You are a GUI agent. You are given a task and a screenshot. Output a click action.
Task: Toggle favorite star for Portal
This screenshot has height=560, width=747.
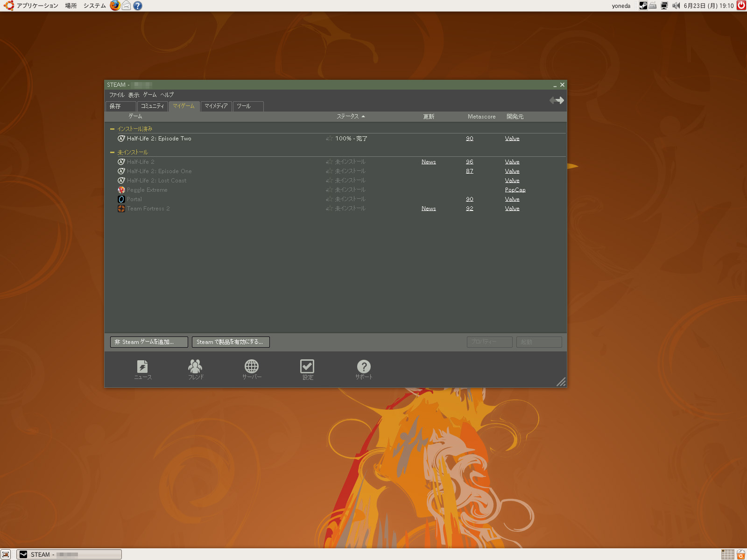click(x=329, y=199)
